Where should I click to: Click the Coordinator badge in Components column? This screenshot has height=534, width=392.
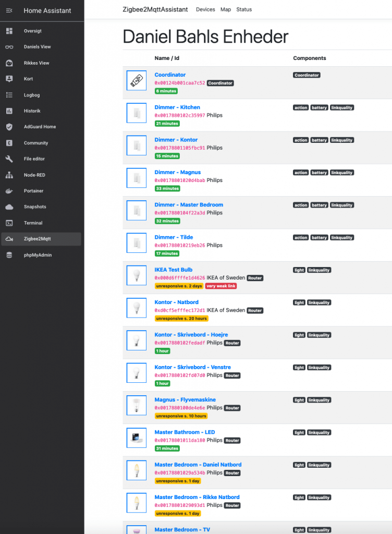pyautogui.click(x=307, y=75)
